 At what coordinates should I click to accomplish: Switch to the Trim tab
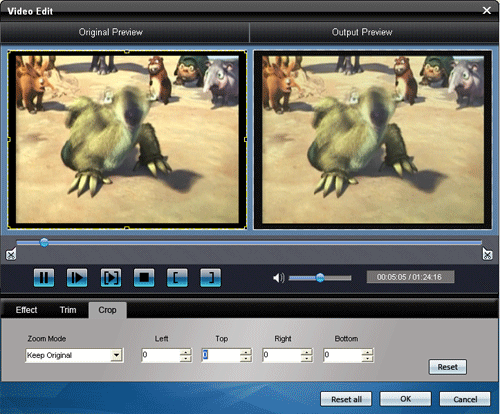coord(68,310)
